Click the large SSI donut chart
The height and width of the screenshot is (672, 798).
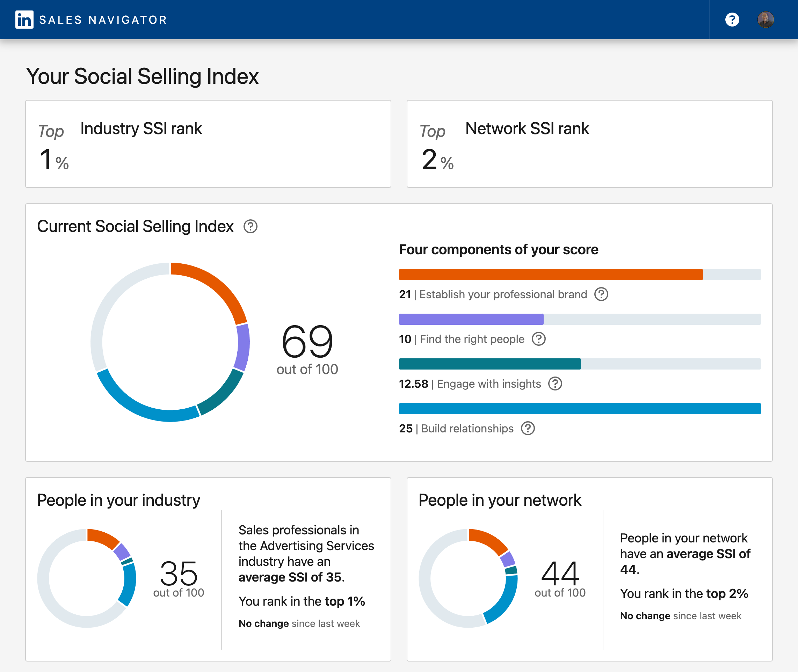point(170,342)
